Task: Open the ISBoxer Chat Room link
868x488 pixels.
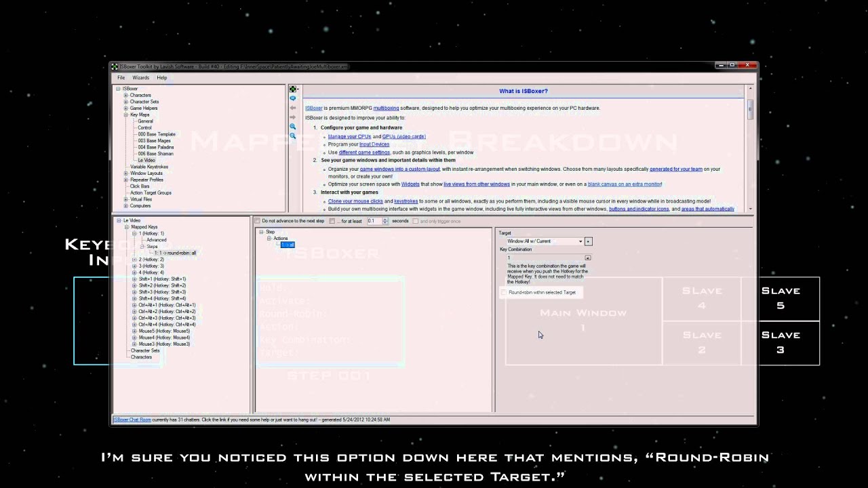Action: 132,420
